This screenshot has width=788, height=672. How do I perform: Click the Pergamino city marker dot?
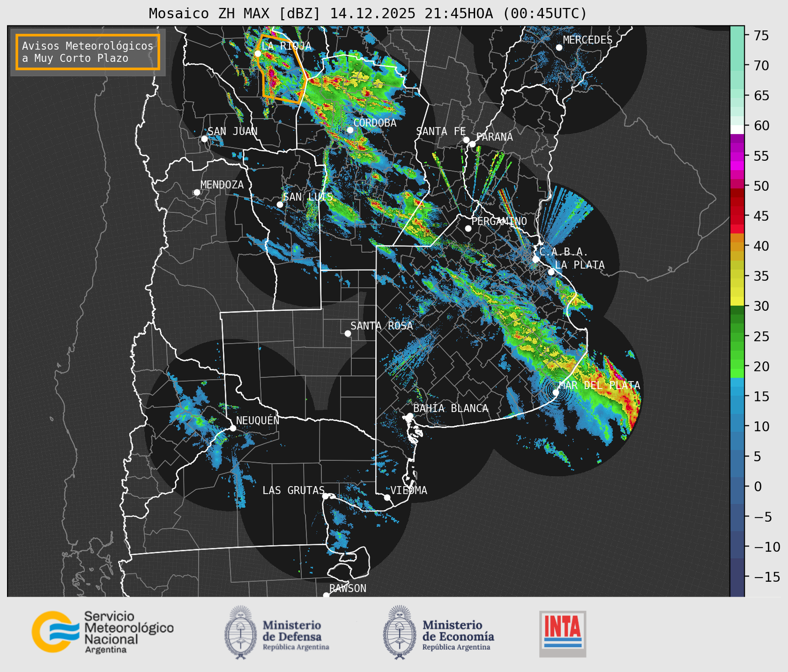tap(468, 229)
